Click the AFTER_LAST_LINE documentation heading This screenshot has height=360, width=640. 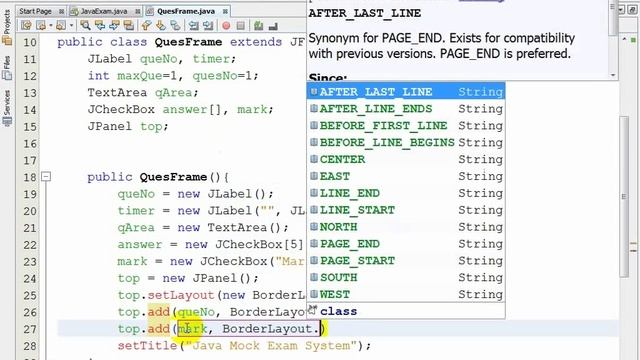pos(364,13)
